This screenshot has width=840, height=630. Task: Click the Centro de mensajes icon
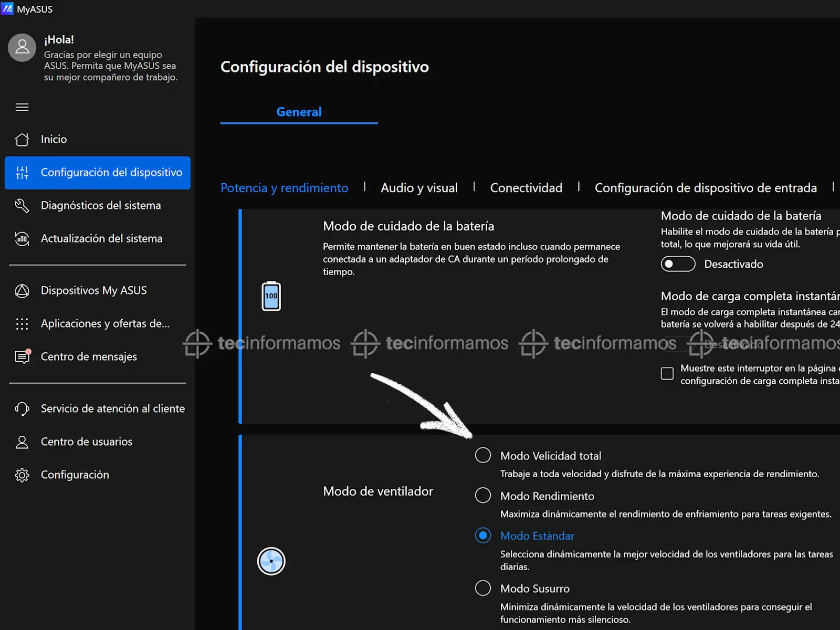(22, 356)
